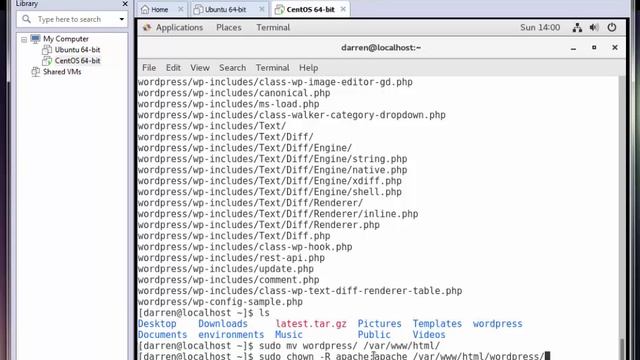Click Documents in ls output

[x=162, y=335]
